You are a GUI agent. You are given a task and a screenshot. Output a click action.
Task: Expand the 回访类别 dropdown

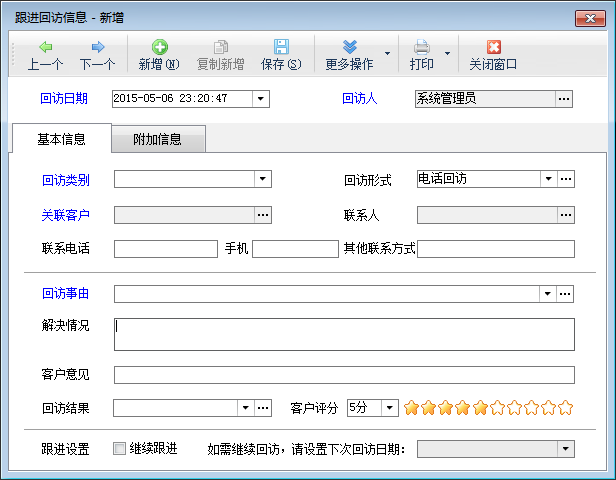point(263,179)
